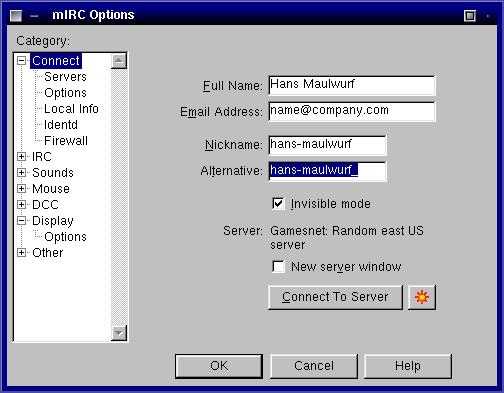
Task: Select the DCC category label
Action: 45,205
